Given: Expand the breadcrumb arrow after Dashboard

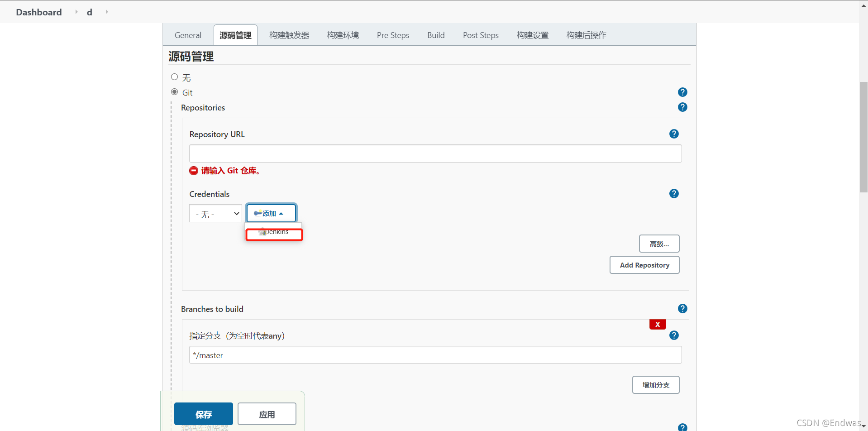Looking at the screenshot, I should pos(76,12).
